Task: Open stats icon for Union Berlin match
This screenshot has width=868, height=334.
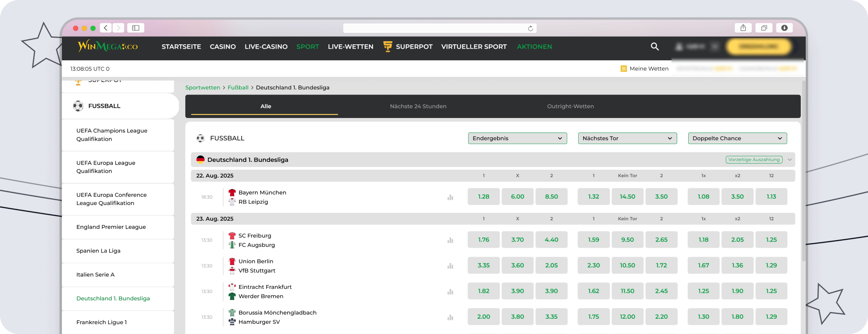Action: (450, 266)
